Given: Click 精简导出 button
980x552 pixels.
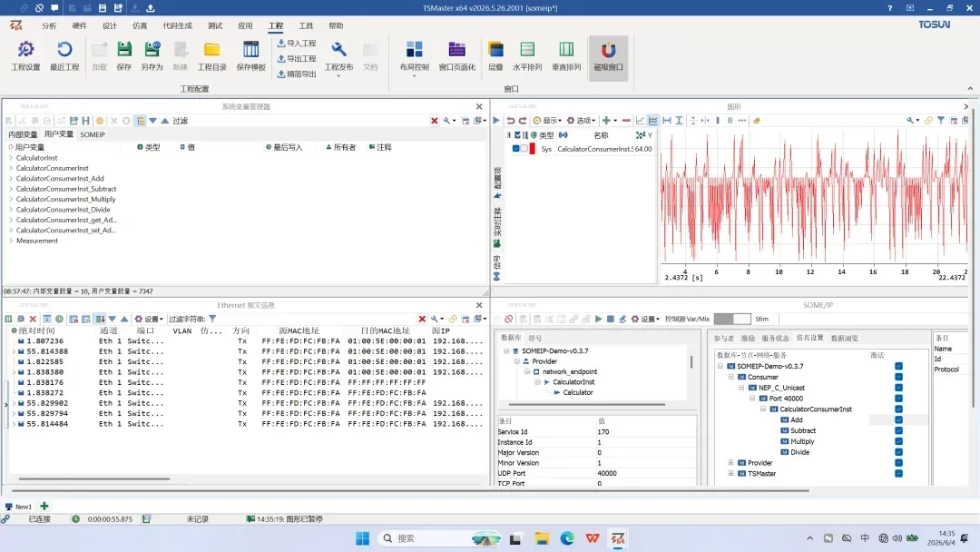Looking at the screenshot, I should pos(297,74).
